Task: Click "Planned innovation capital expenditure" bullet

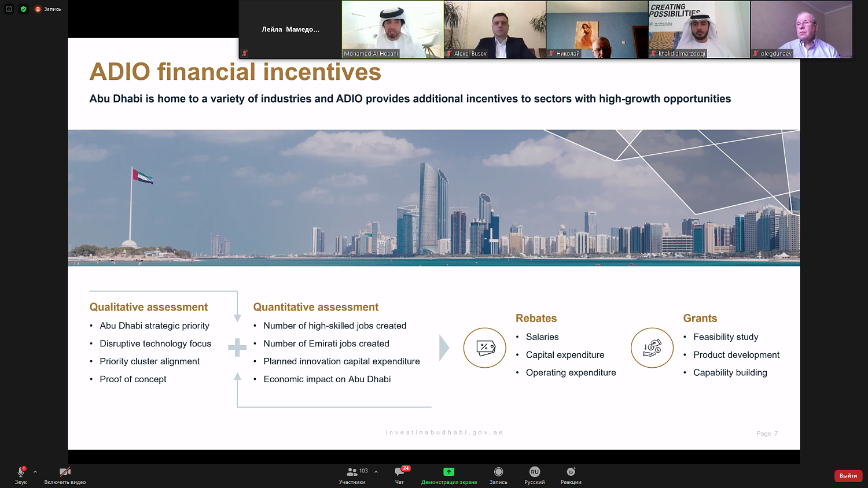Action: 341,361
